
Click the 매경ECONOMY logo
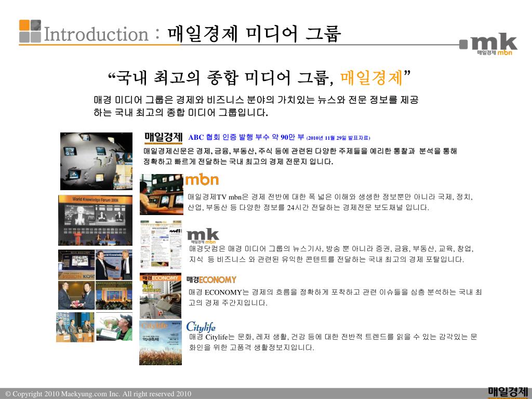[x=211, y=280]
